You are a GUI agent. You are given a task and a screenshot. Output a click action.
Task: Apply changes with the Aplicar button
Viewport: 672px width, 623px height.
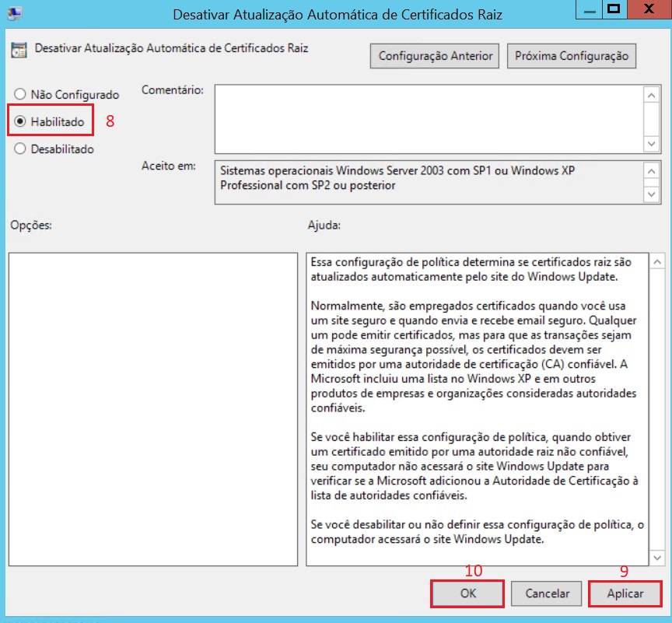click(625, 593)
